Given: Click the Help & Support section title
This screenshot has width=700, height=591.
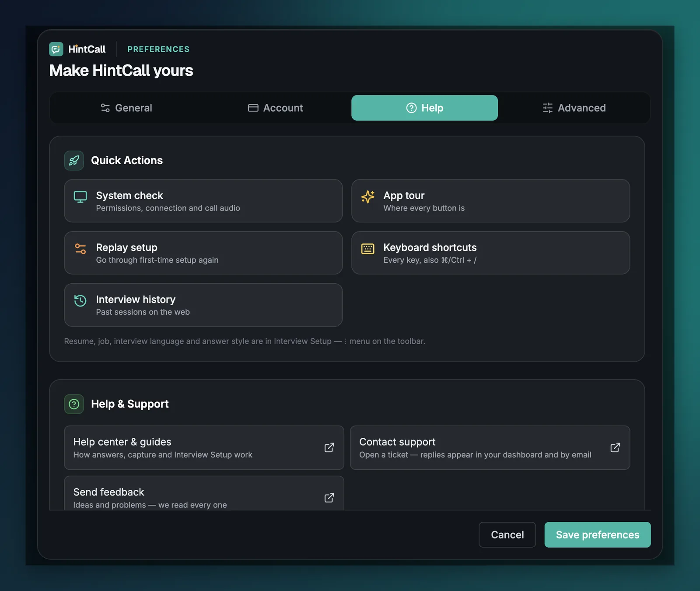Looking at the screenshot, I should [130, 404].
